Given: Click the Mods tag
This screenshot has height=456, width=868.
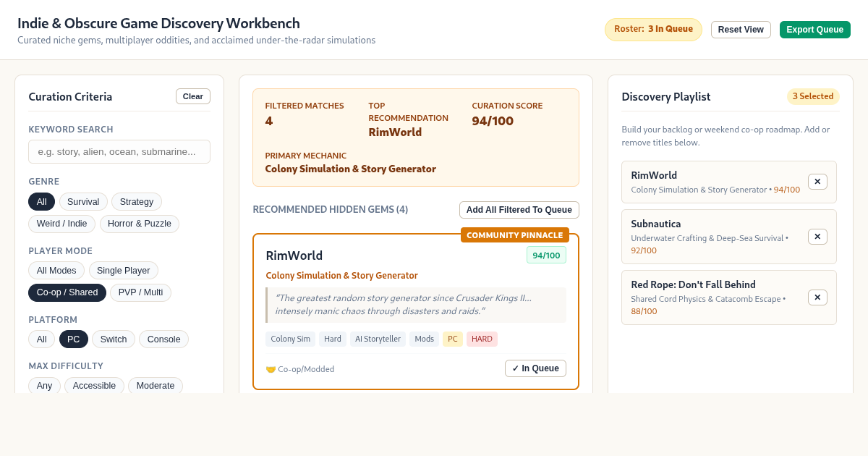Looking at the screenshot, I should coord(424,339).
